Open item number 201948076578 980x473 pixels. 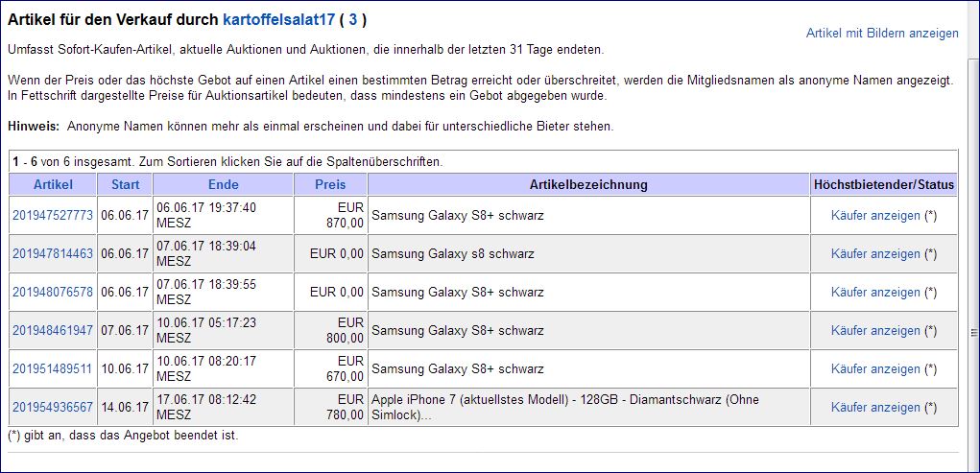(53, 292)
